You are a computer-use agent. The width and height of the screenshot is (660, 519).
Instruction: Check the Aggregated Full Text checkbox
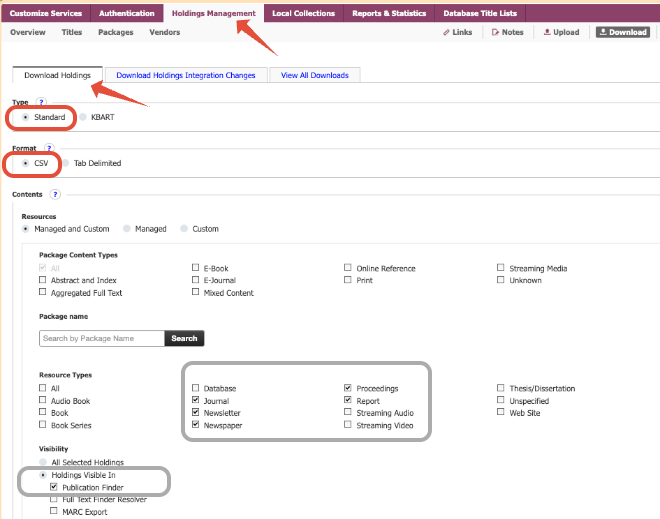coord(43,292)
